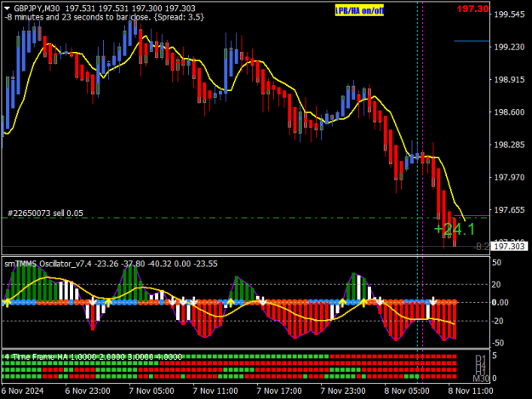Click the 6 Nov 2024 date label
Viewport: 532px width, 399px height.
pyautogui.click(x=22, y=390)
